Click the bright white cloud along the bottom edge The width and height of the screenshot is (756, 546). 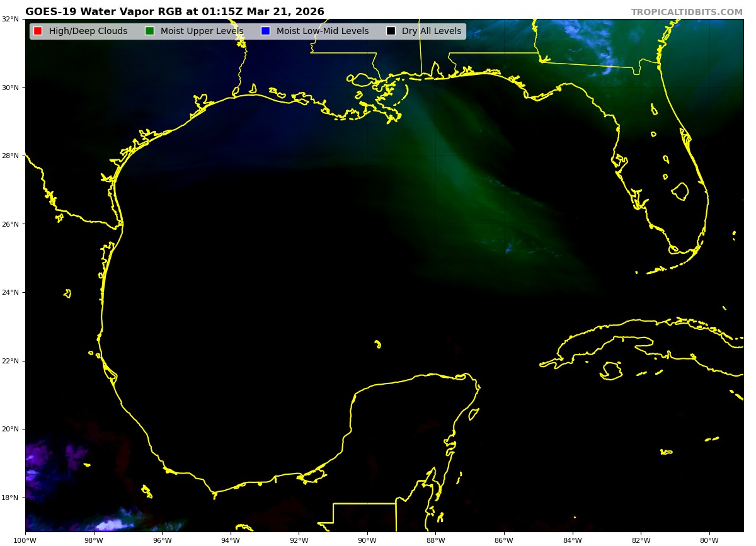click(112, 525)
